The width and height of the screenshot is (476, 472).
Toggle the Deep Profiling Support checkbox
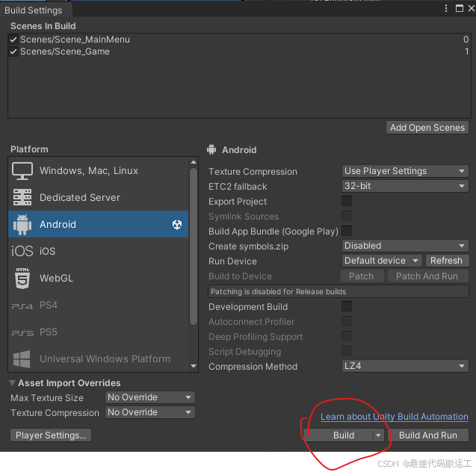(347, 336)
